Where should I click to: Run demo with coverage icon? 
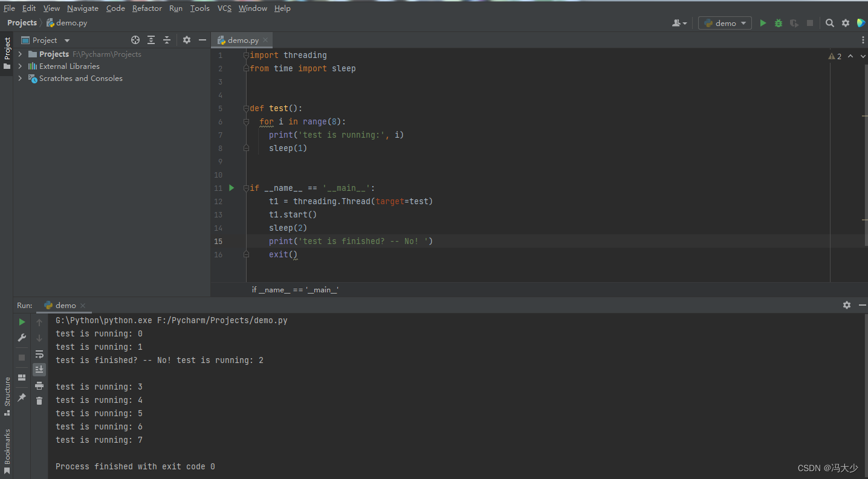coord(794,23)
